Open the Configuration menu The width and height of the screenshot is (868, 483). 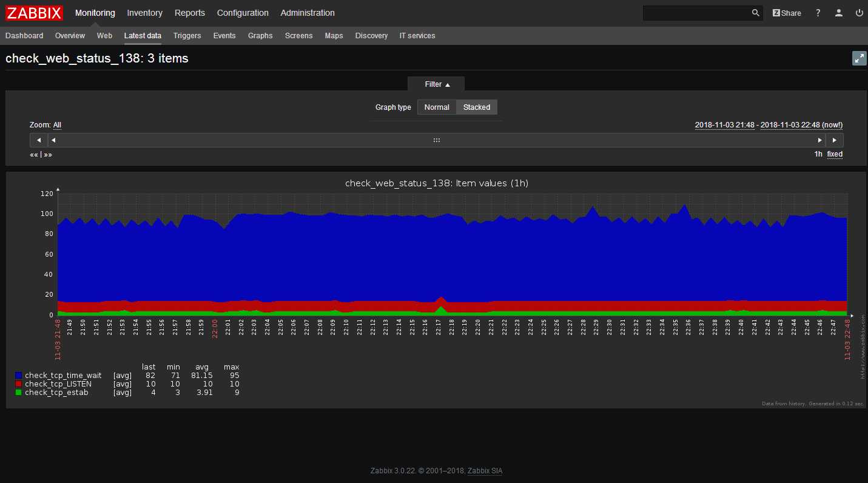tap(243, 13)
